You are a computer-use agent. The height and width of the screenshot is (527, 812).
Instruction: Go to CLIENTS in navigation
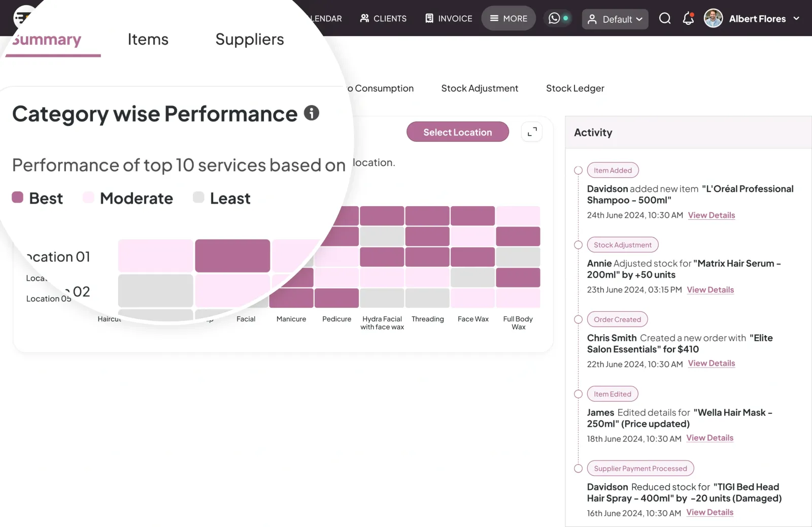point(383,18)
